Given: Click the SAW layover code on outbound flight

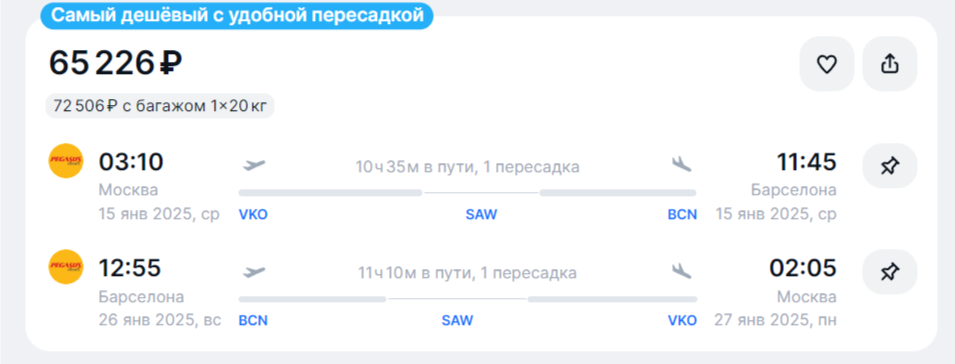Looking at the screenshot, I should coord(481,215).
